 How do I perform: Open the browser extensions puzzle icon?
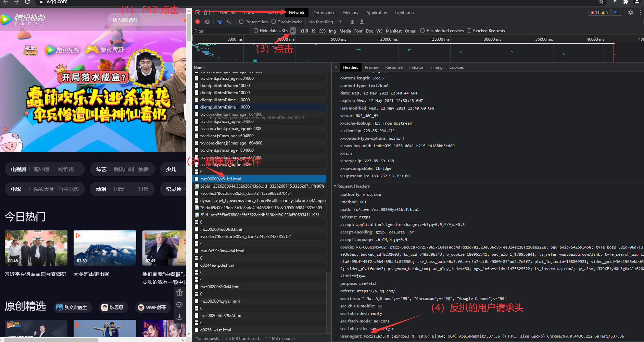click(626, 2)
